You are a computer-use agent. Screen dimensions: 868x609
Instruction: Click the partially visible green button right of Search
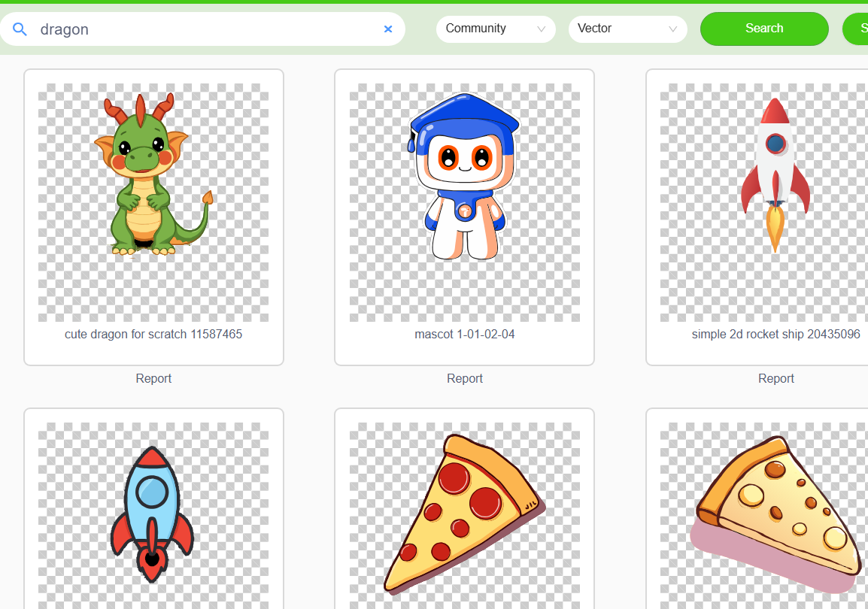[x=856, y=29]
